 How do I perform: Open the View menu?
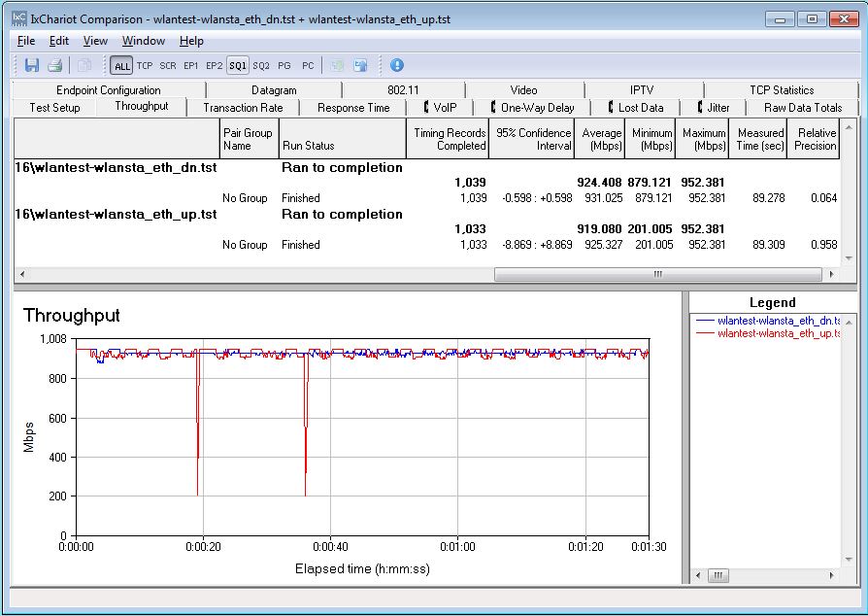pos(95,41)
